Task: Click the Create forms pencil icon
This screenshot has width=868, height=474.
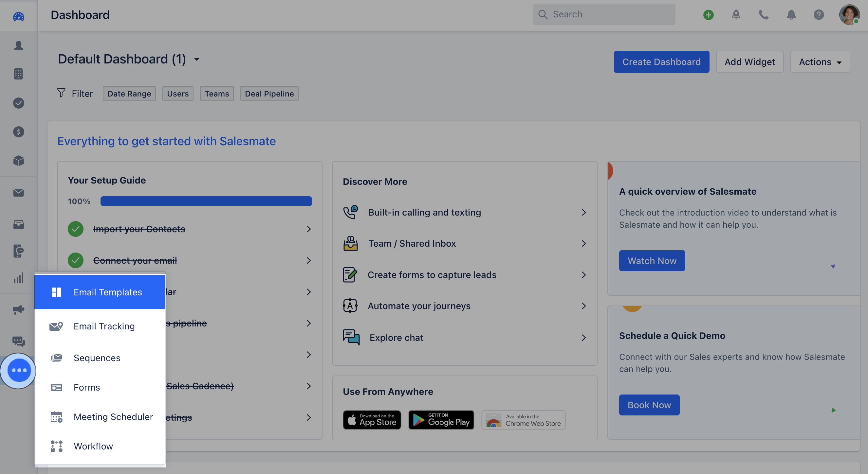Action: tap(350, 274)
